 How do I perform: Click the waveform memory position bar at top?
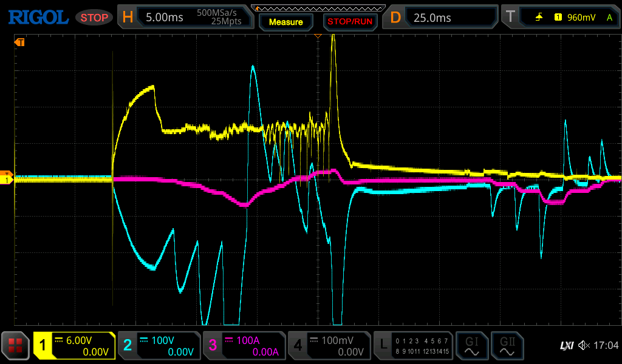coord(318,8)
